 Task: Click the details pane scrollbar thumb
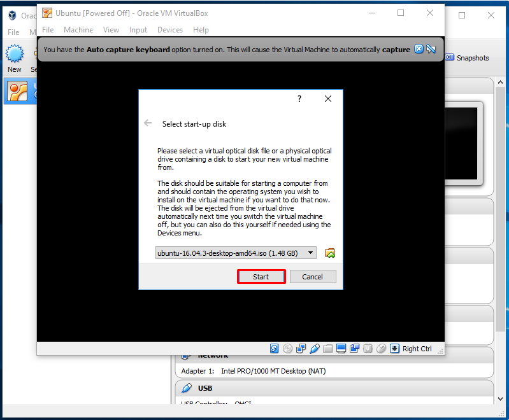tap(500, 209)
